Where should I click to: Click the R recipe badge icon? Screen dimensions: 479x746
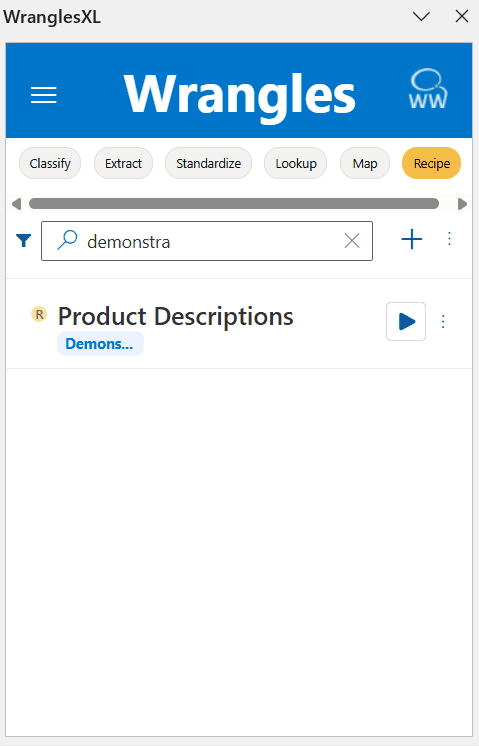pos(39,314)
